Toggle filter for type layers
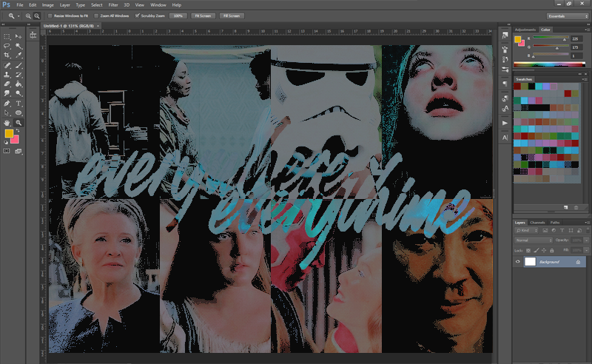The height and width of the screenshot is (364, 592). coord(562,230)
